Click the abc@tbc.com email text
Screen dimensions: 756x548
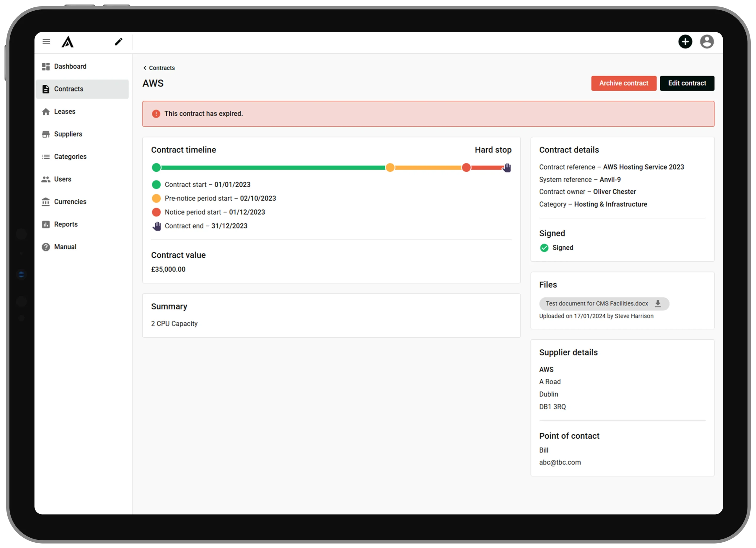(x=560, y=463)
